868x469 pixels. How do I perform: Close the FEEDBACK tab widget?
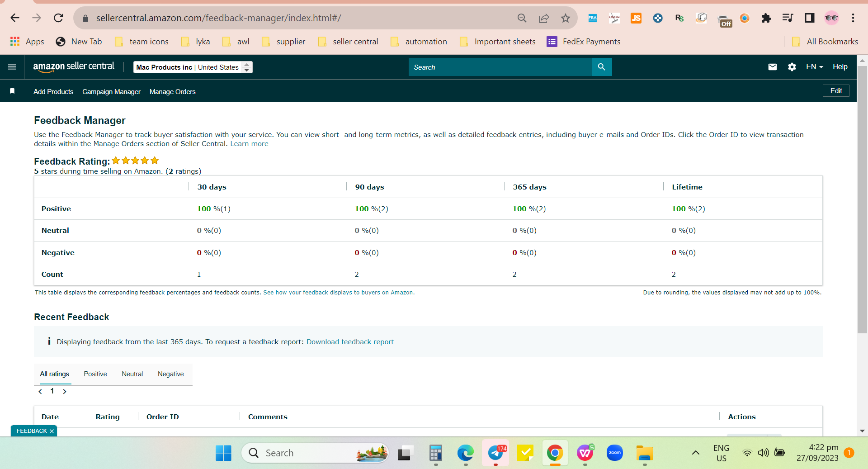coord(52,431)
